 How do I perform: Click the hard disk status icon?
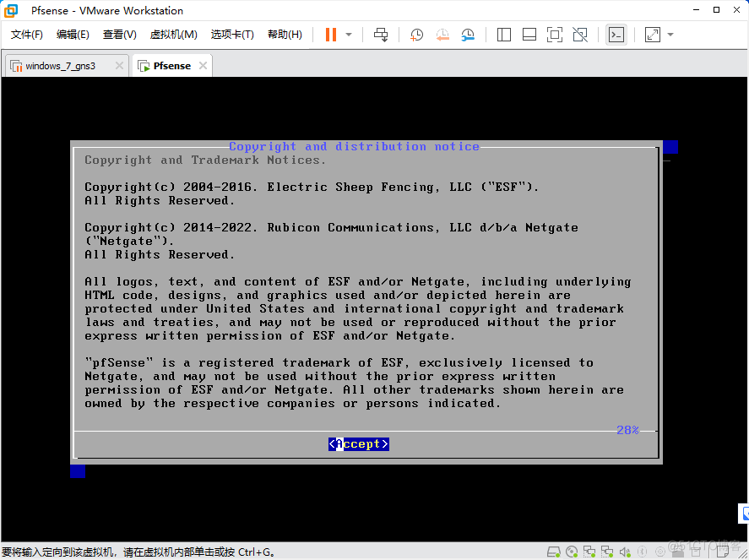coord(553,552)
